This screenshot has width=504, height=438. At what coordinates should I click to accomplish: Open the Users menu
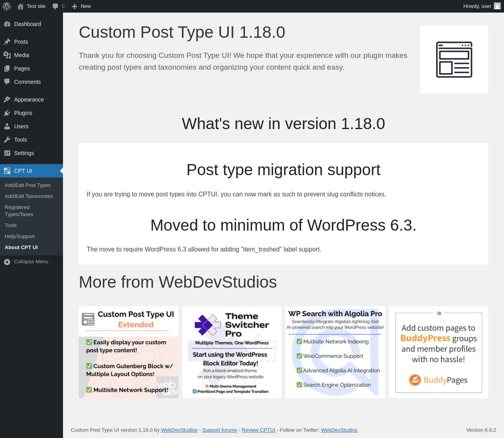[x=21, y=126]
